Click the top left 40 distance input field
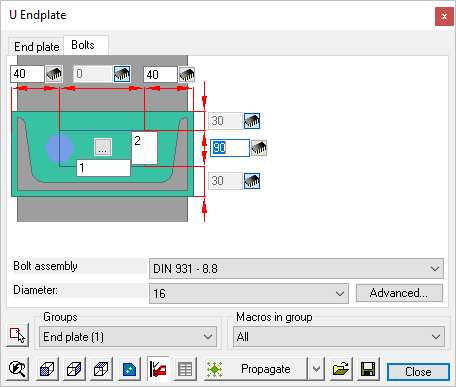Image resolution: width=456 pixels, height=387 pixels. pos(27,74)
